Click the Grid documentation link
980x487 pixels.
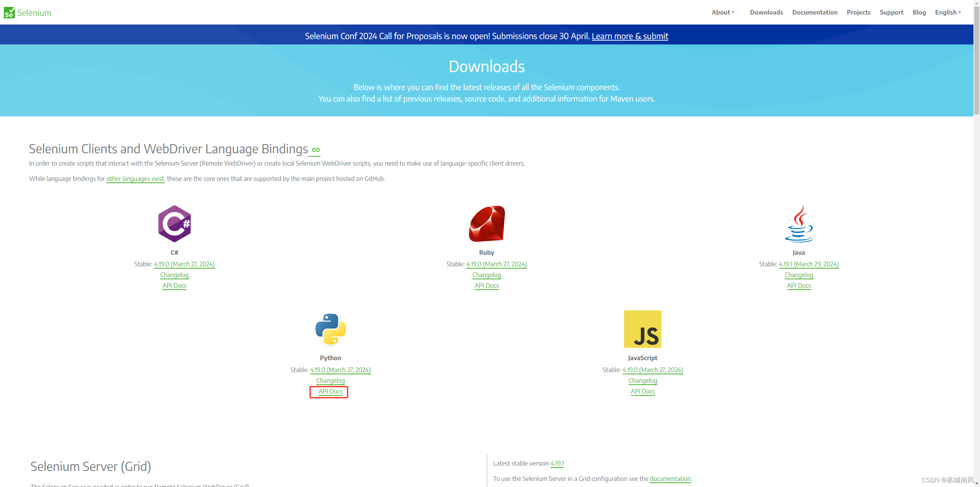click(670, 479)
